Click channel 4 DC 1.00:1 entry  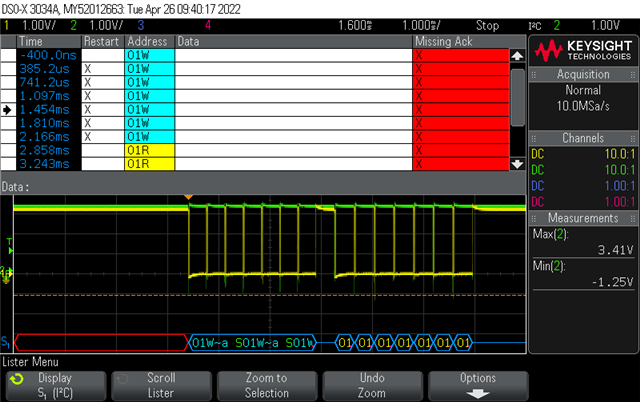point(583,202)
